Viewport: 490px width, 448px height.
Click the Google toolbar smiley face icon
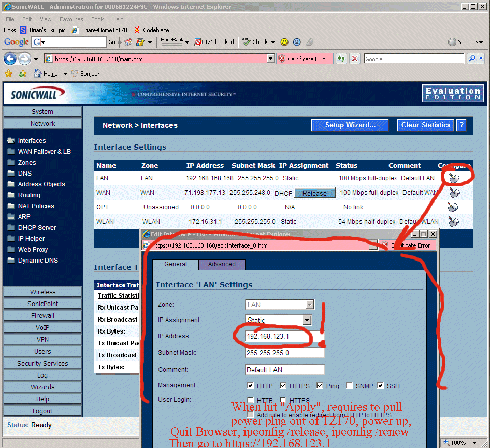[x=284, y=42]
